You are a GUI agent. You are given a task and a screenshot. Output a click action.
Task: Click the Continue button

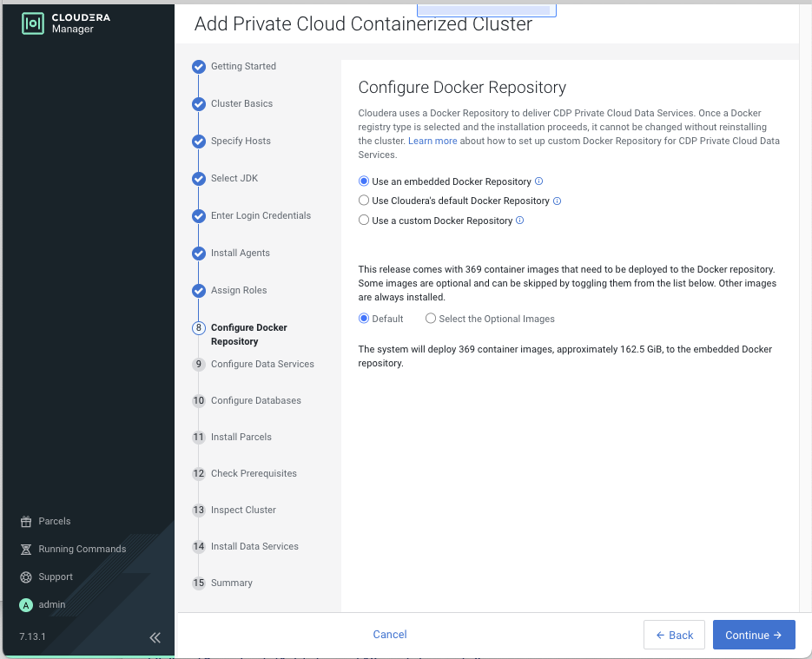[x=753, y=635]
